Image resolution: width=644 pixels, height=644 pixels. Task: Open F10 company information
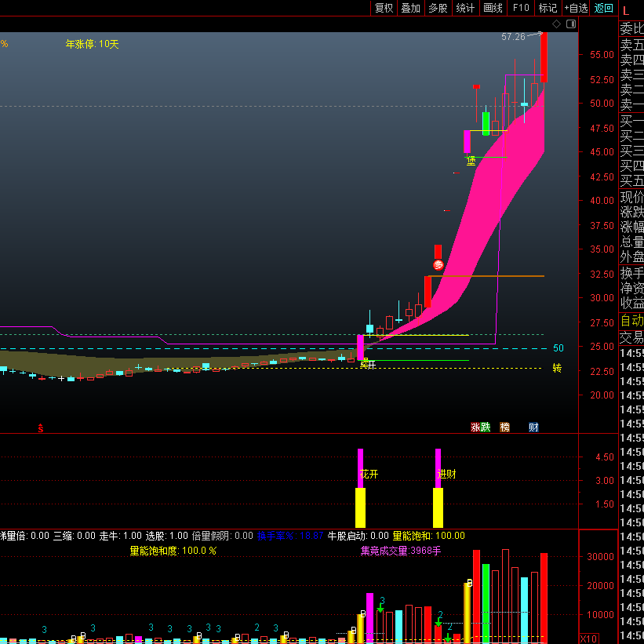point(521,8)
